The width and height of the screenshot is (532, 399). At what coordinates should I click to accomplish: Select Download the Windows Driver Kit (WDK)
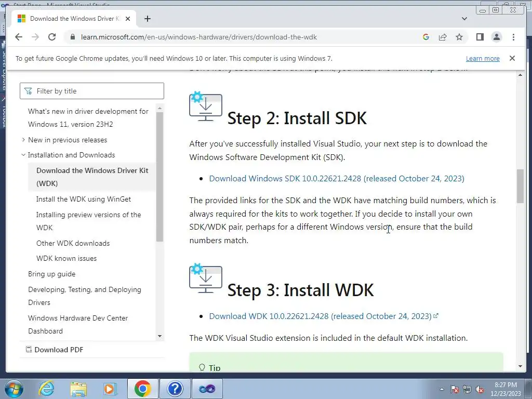92,177
